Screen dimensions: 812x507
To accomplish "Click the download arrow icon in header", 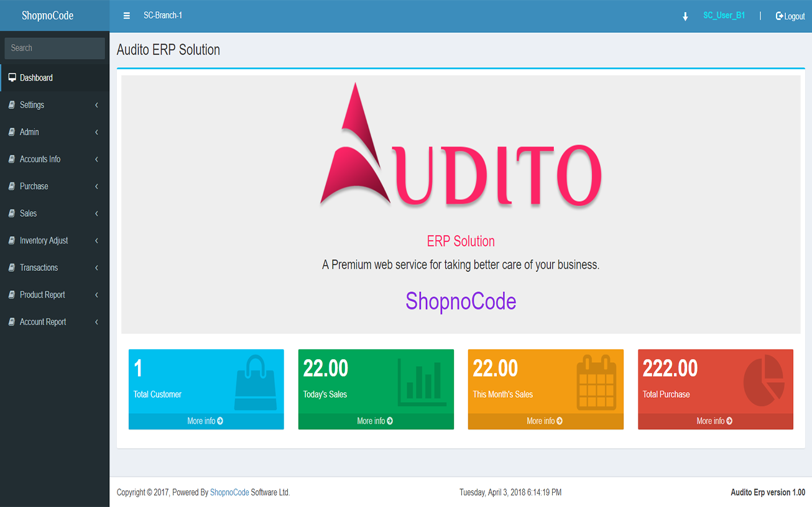I will tap(685, 17).
